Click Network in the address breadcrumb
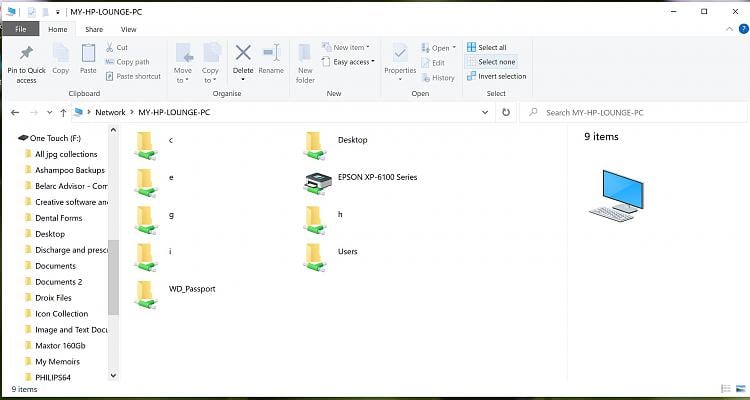Image resolution: width=750 pixels, height=400 pixels. (110, 112)
